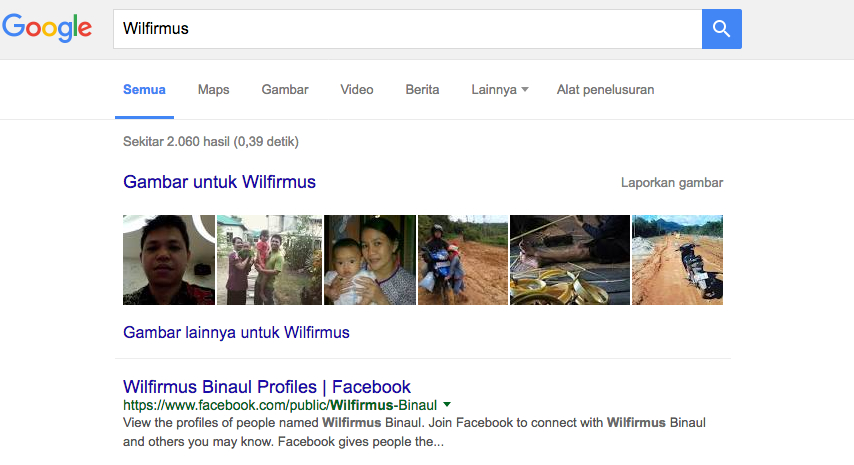Click the blue search magnifier button

tap(721, 29)
